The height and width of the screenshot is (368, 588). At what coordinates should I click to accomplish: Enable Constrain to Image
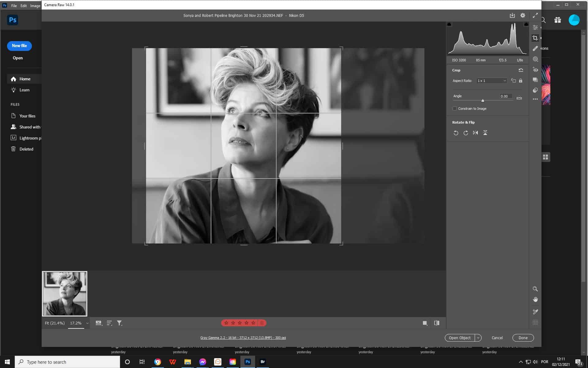(x=455, y=108)
